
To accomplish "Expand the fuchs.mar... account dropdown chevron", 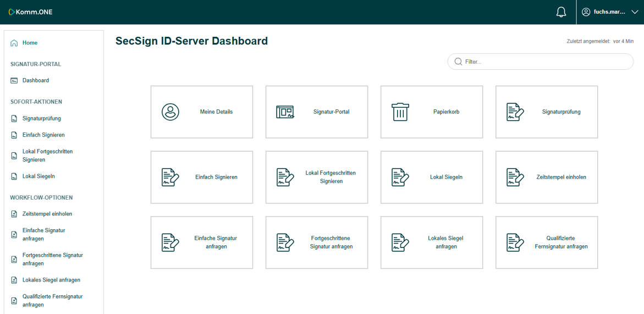I will [x=634, y=12].
